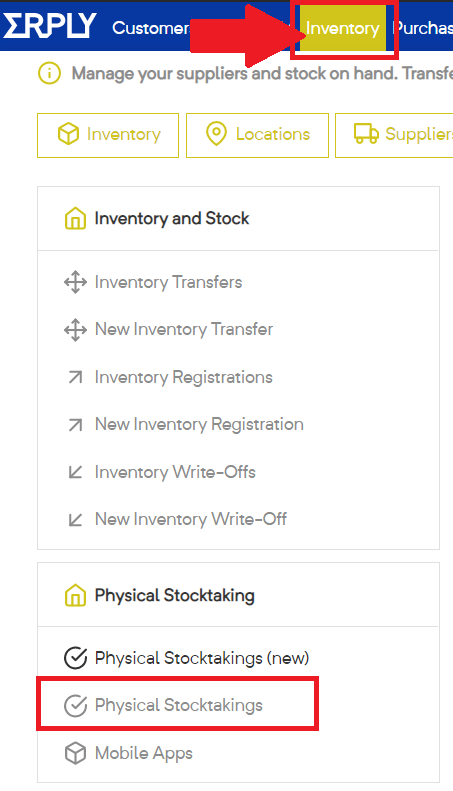Open the Suppliers truck button
Image resolution: width=453 pixels, height=791 pixels.
click(394, 135)
